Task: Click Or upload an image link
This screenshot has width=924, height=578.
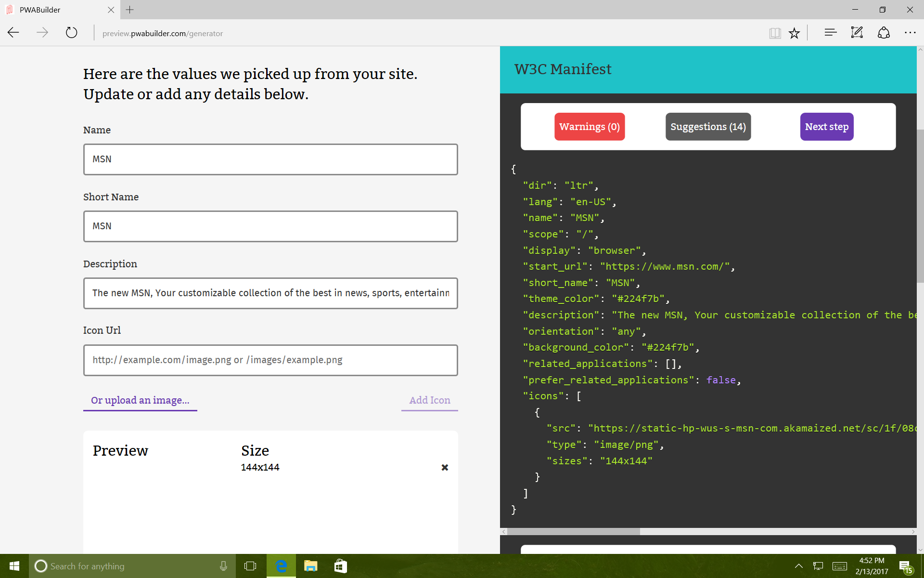Action: click(x=140, y=400)
